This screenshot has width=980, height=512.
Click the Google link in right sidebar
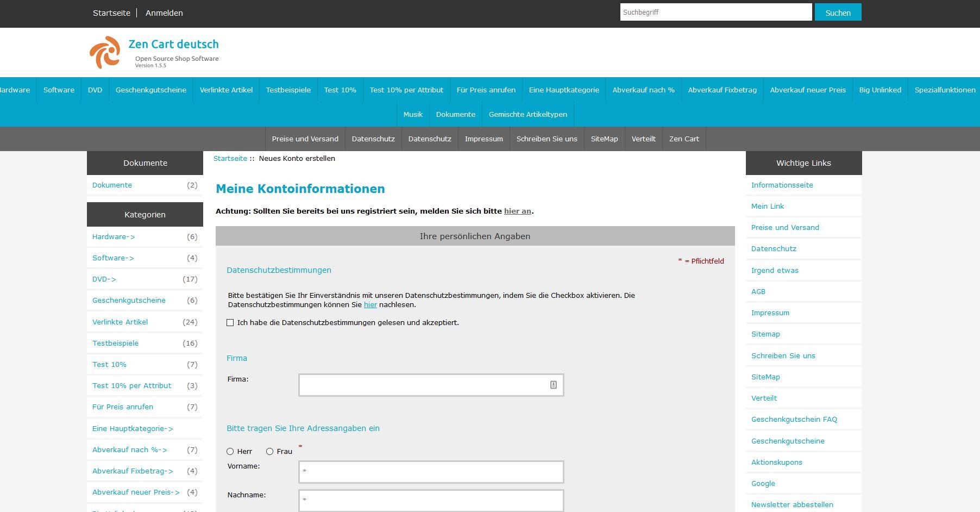click(x=763, y=483)
